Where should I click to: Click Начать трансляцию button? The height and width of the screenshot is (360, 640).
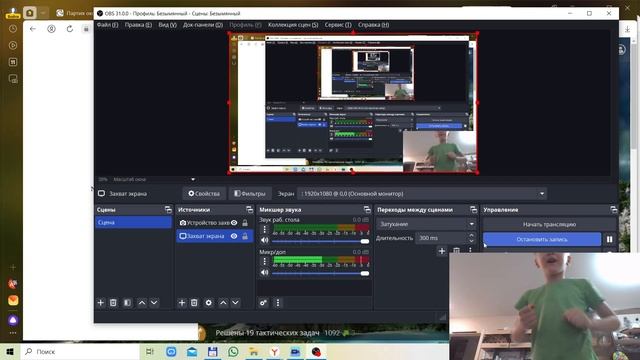click(x=549, y=224)
